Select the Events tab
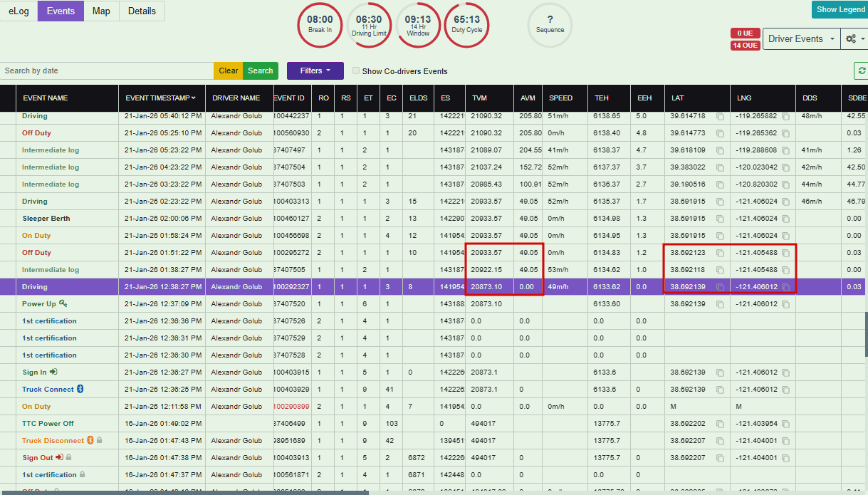This screenshot has height=495, width=868. tap(61, 11)
